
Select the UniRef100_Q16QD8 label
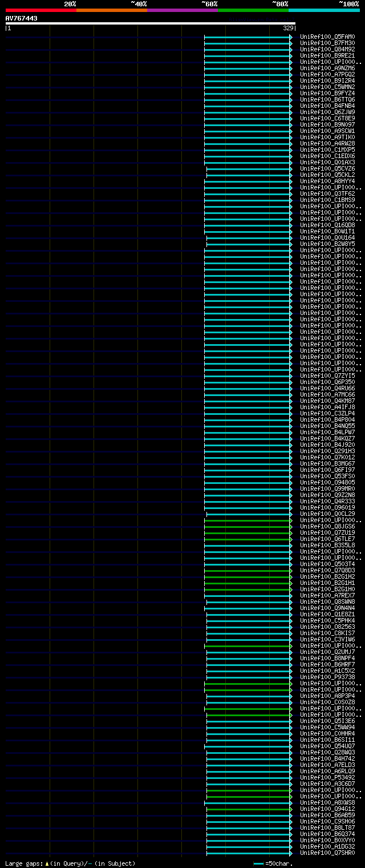327,225
